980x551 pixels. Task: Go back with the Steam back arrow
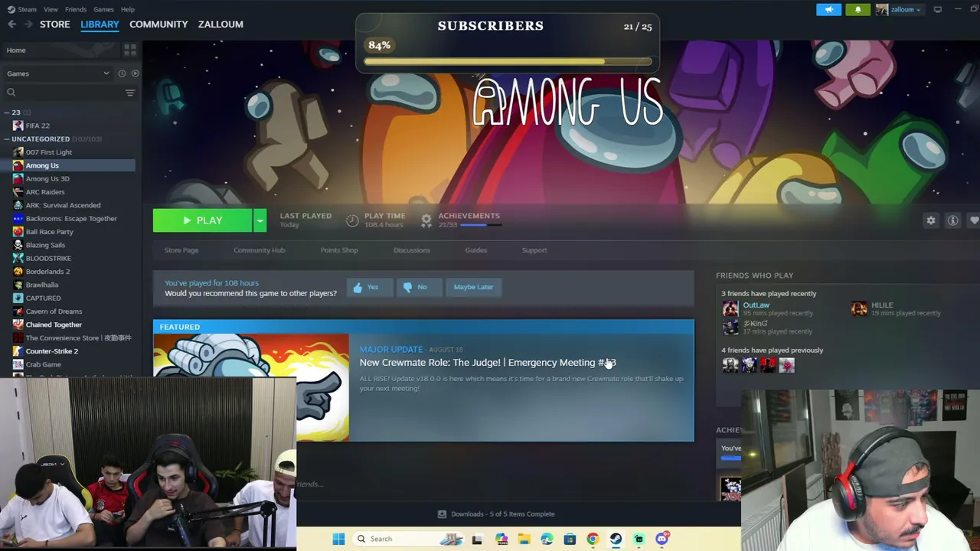(11, 24)
